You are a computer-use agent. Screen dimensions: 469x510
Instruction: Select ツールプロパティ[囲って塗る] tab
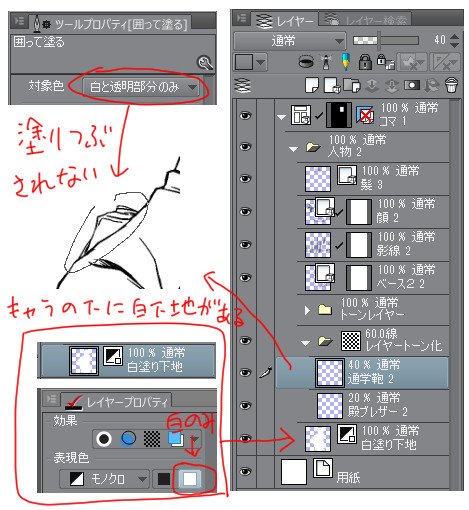pyautogui.click(x=111, y=24)
